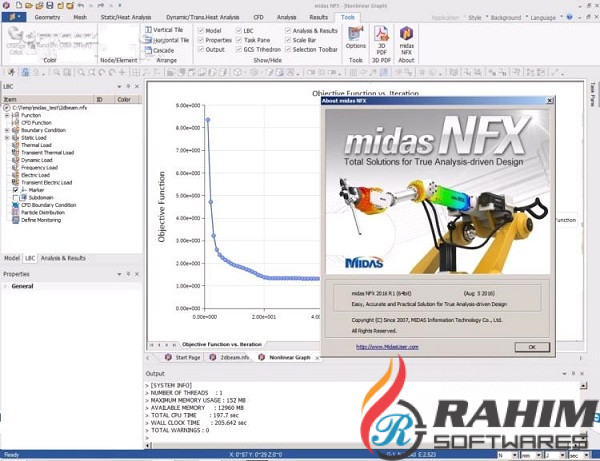Open the LBC panel options arrow
The image size is (600, 461).
[x=119, y=86]
